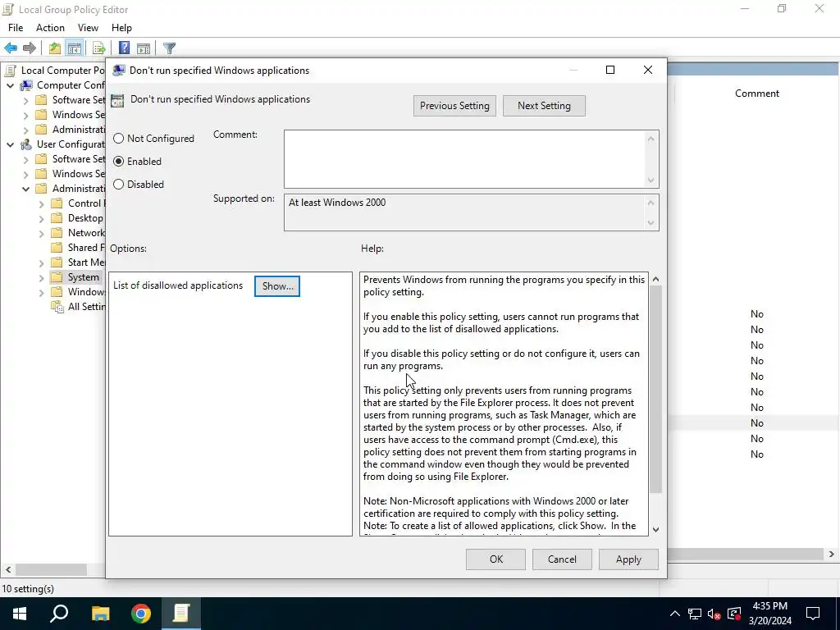Viewport: 840px width, 630px height.
Task: Open the Help menu
Action: point(121,28)
